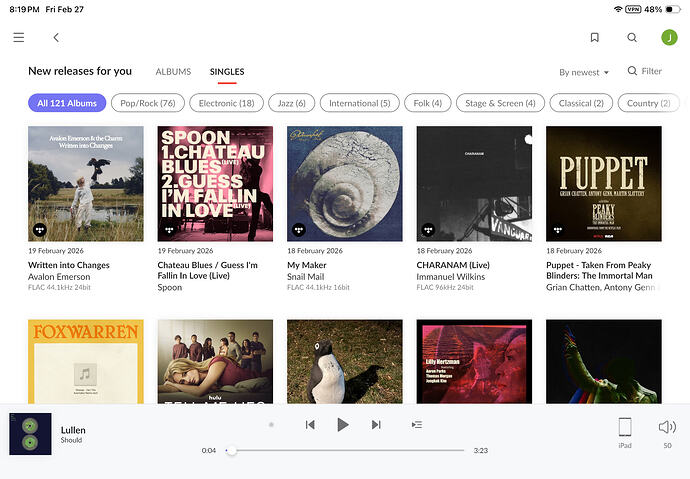The image size is (690, 479).
Task: Open search using magnifier icon
Action: coord(632,37)
